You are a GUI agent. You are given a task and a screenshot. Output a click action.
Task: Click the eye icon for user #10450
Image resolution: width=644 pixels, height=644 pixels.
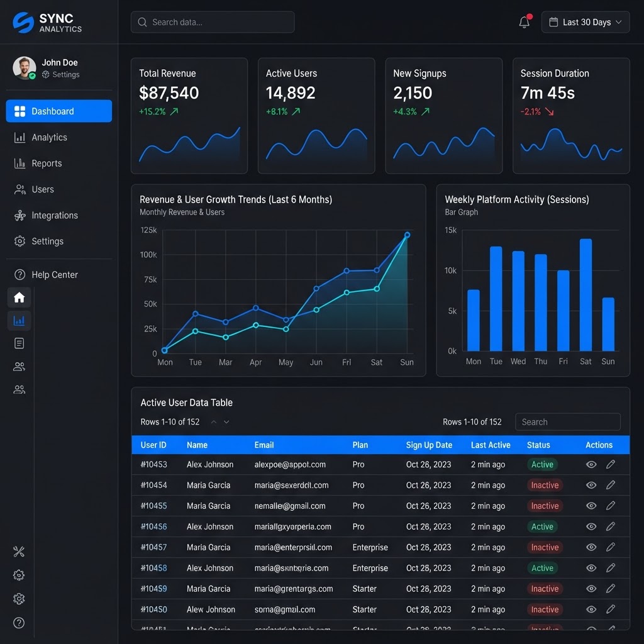point(591,609)
